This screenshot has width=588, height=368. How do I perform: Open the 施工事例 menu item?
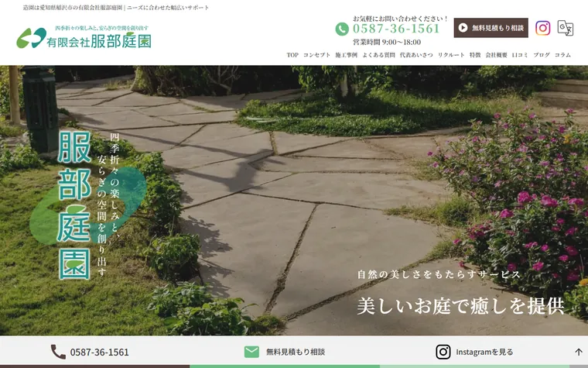346,55
